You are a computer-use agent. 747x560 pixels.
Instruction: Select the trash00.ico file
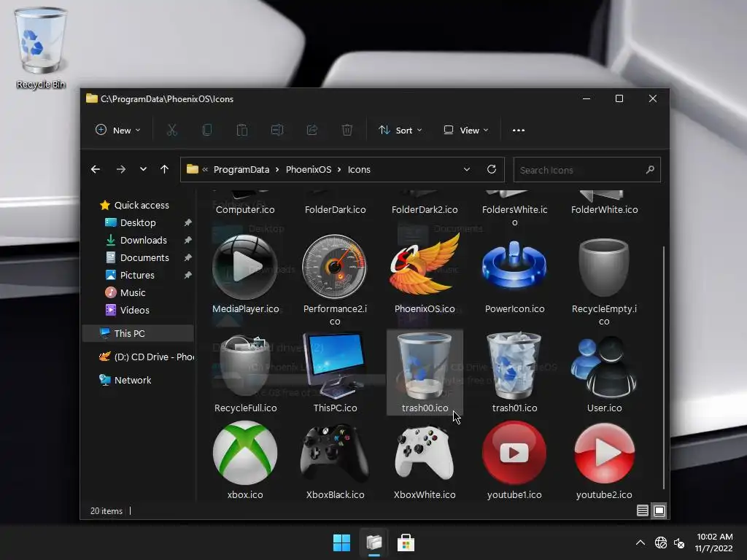(425, 373)
